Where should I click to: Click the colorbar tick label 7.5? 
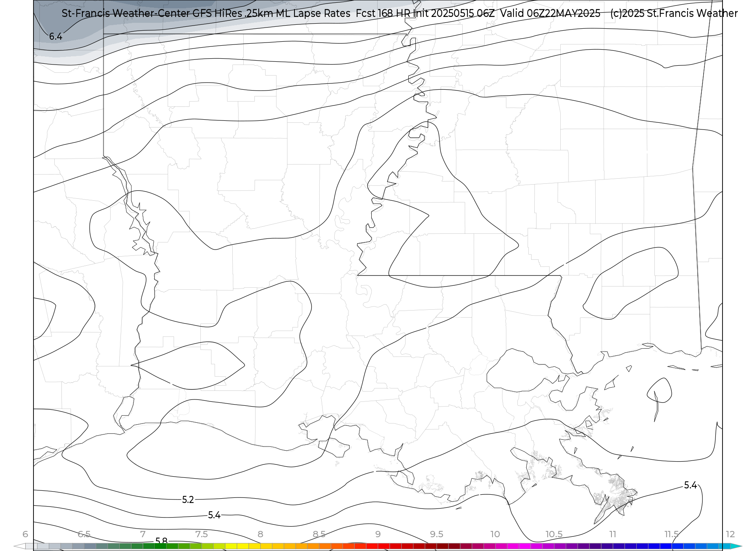point(201,534)
